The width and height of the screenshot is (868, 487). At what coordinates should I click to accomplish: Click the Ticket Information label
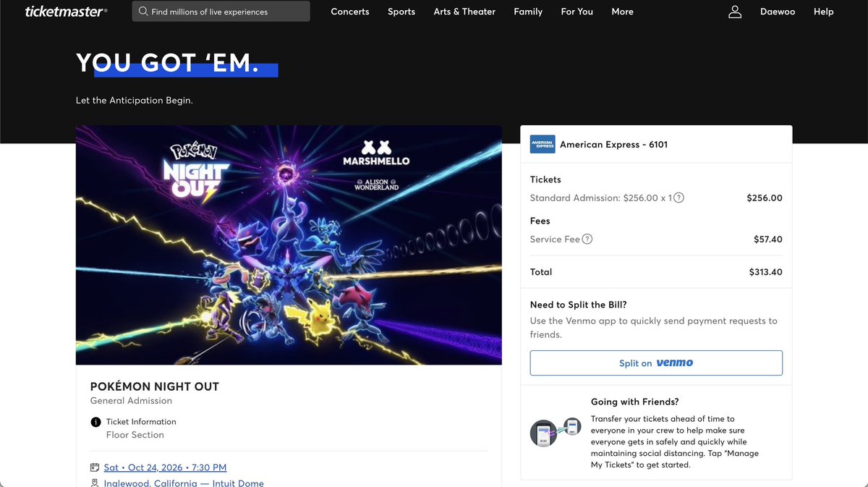click(x=141, y=422)
